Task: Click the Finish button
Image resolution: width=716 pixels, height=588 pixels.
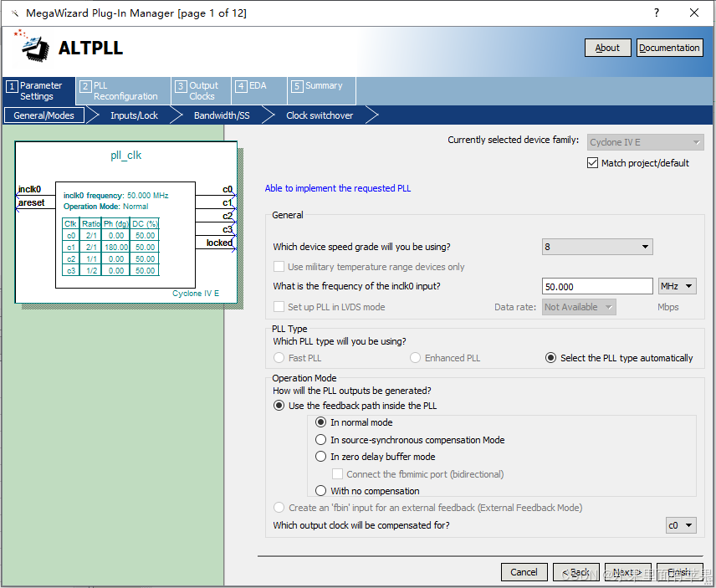Action: (x=679, y=572)
